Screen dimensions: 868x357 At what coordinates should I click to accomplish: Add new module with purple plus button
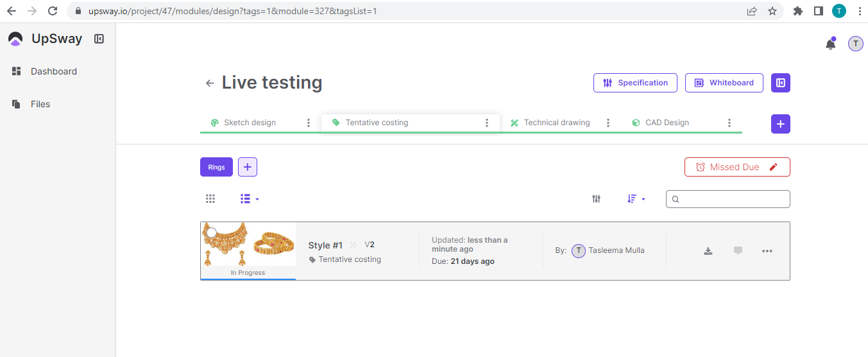780,124
